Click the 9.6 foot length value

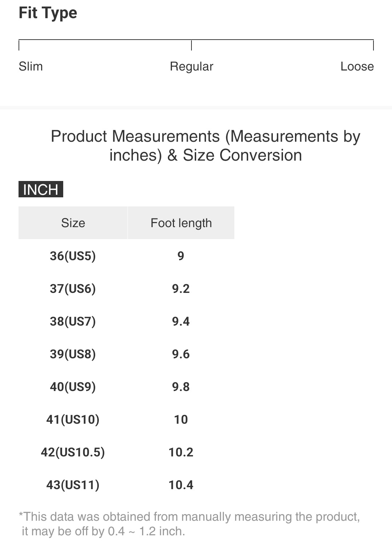pyautogui.click(x=181, y=354)
